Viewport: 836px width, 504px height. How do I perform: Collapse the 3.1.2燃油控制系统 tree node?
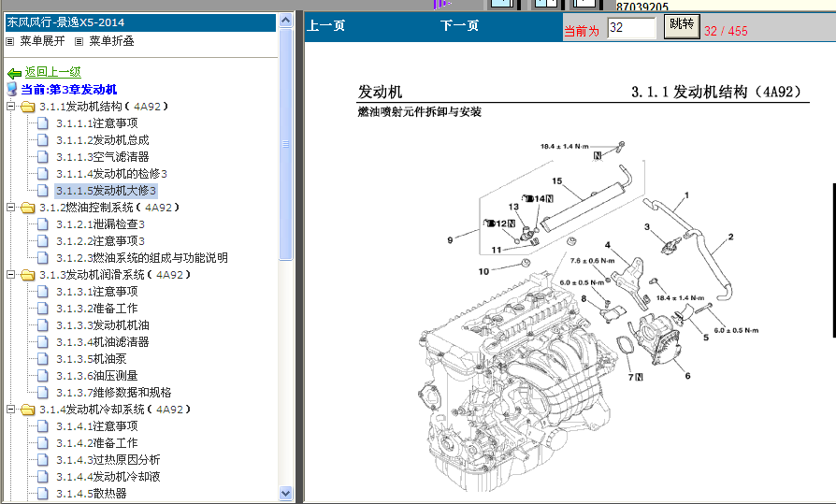tap(10, 207)
